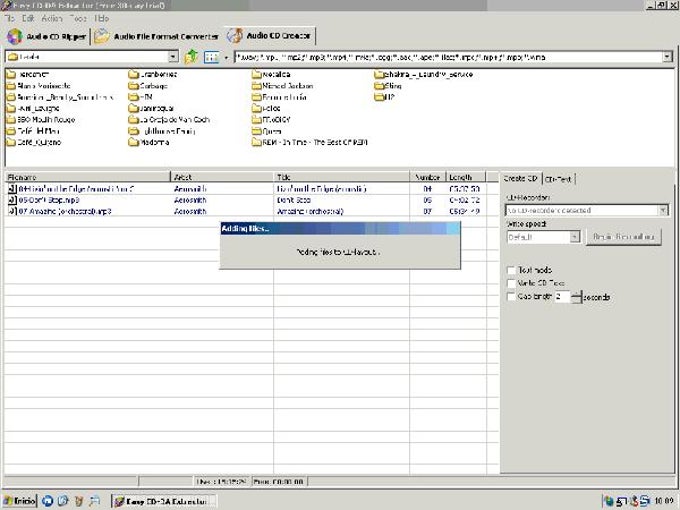Click the first quick launch icon
Image resolution: width=680 pixels, height=510 pixels.
(48, 501)
